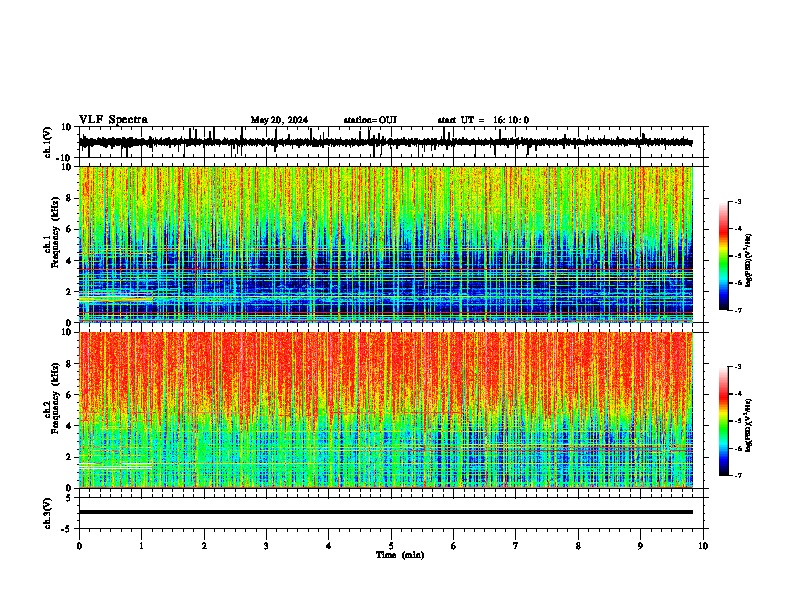Click inside the ch.1 spectrogram panel
792x612 pixels.
[x=386, y=244]
